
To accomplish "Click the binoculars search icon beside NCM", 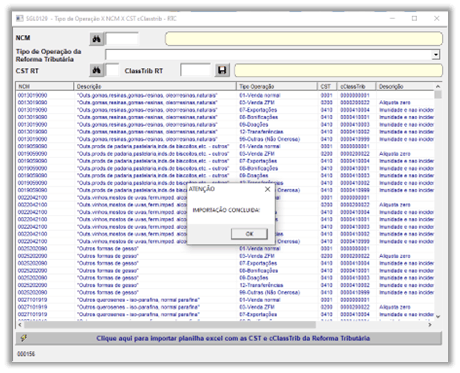I will [97, 39].
